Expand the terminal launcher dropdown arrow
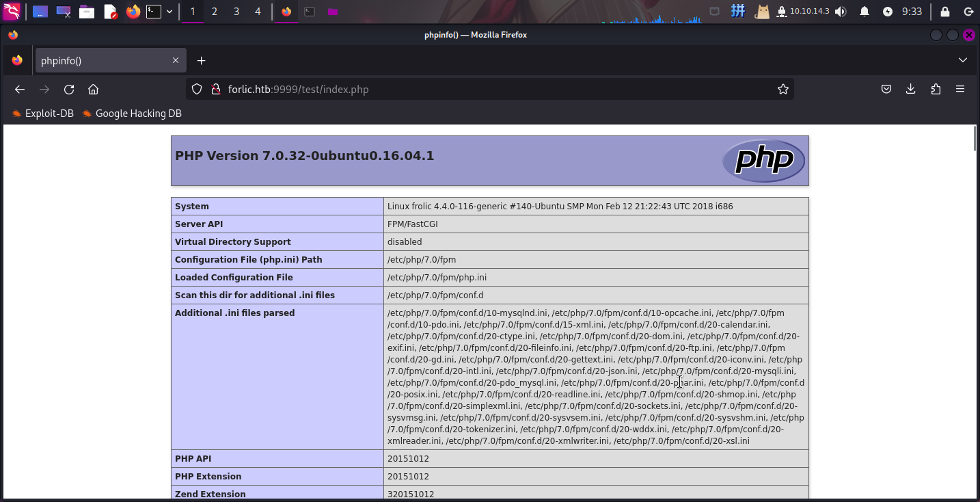 [169, 12]
